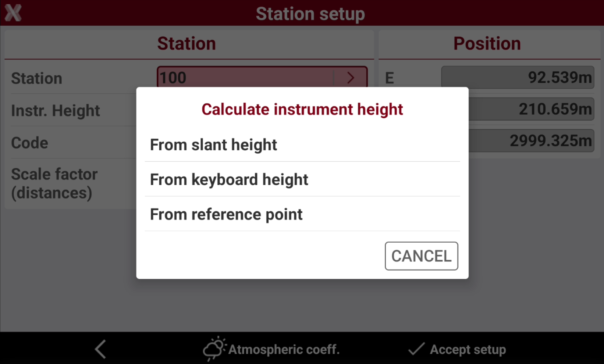Close Station setup with the X icon

(13, 13)
